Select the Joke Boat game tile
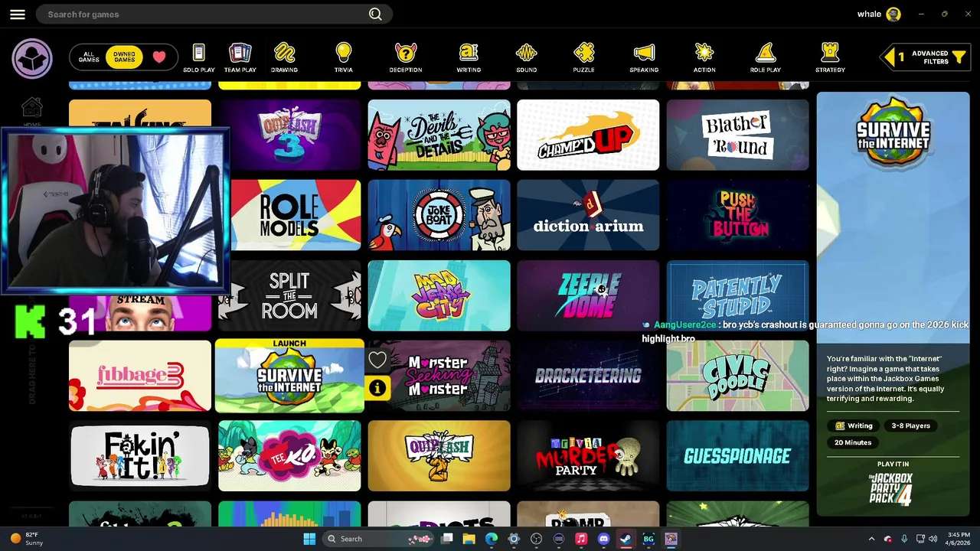The height and width of the screenshot is (551, 980). (x=439, y=215)
